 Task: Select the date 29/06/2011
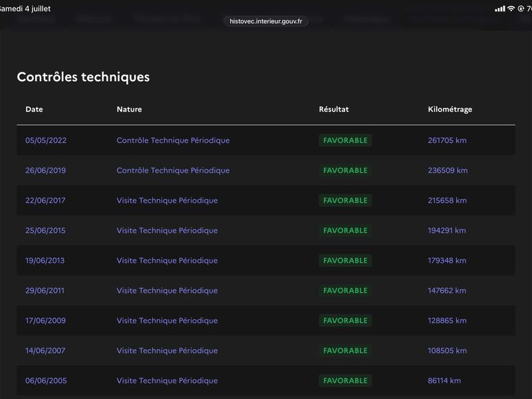coord(45,291)
